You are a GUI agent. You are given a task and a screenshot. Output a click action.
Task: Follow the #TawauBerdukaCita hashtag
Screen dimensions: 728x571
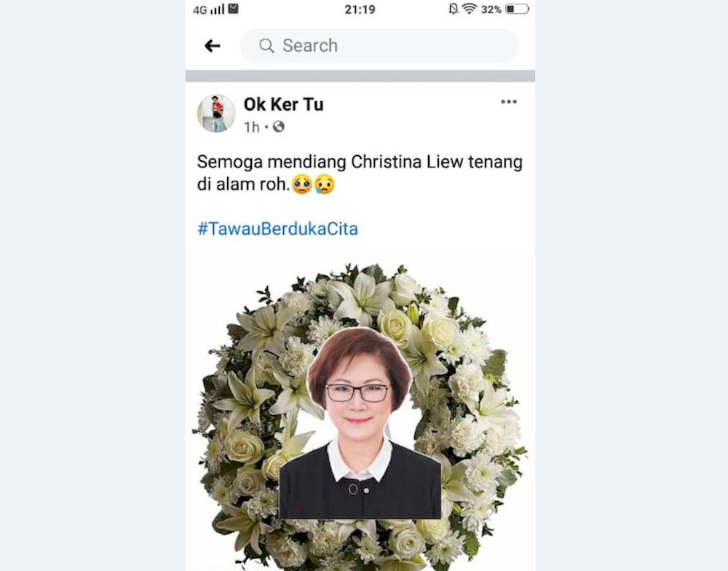[x=277, y=229]
